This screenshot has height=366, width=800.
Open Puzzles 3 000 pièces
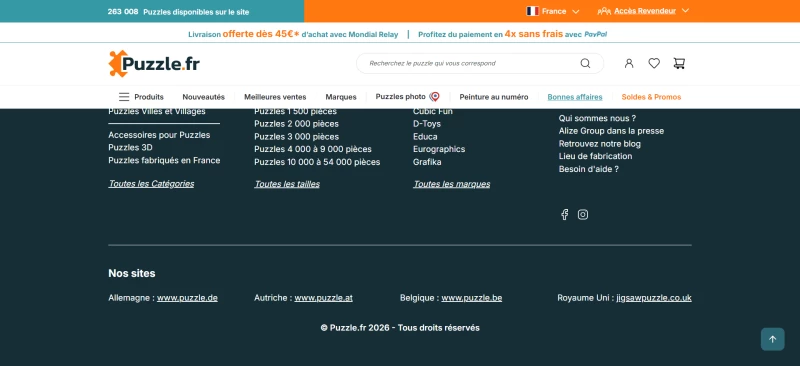(296, 137)
